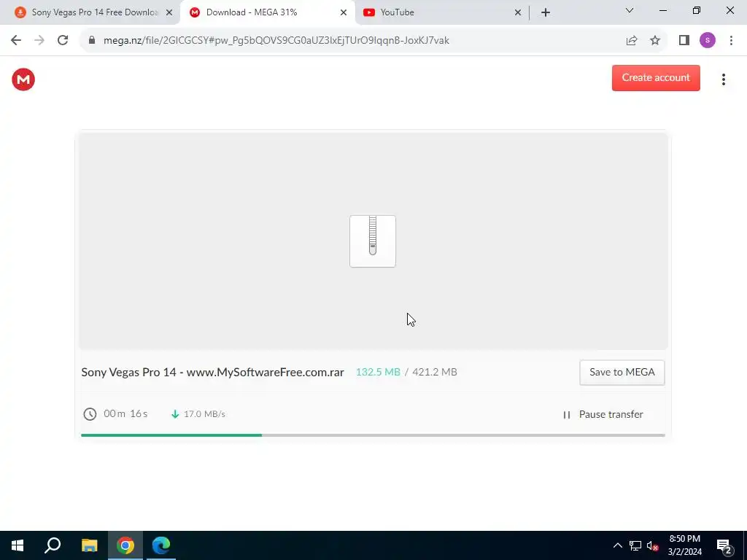Go back to previous page

16,40
